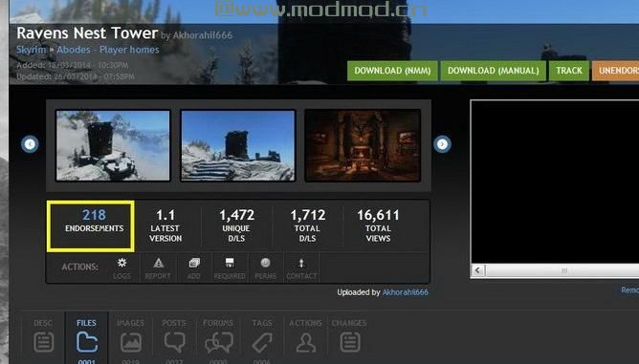Open the LOGS gear action icon
The image size is (639, 364).
coord(121,268)
